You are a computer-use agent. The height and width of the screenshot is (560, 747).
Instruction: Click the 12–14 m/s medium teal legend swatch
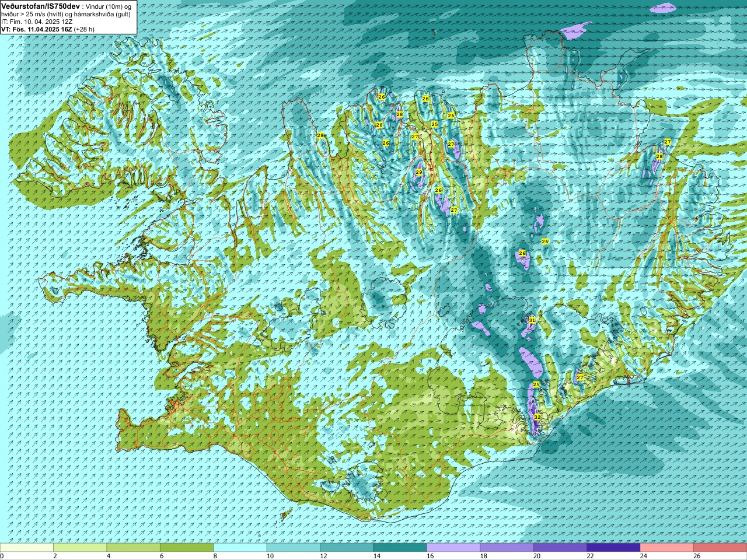tap(347, 548)
